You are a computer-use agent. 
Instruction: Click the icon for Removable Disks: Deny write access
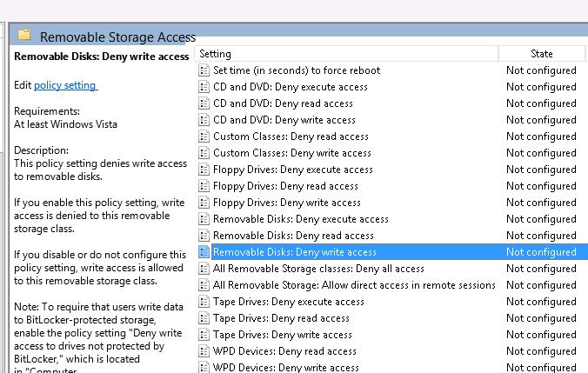click(x=204, y=252)
